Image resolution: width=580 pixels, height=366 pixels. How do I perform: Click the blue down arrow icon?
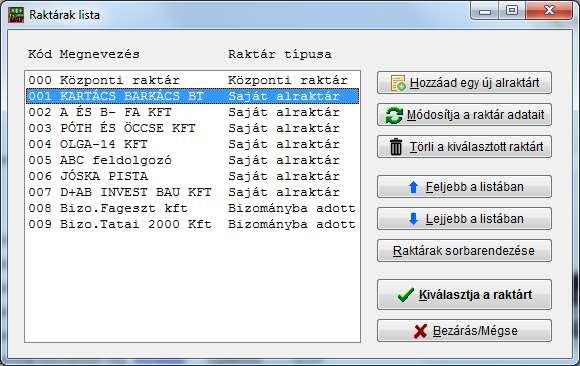[x=413, y=219]
